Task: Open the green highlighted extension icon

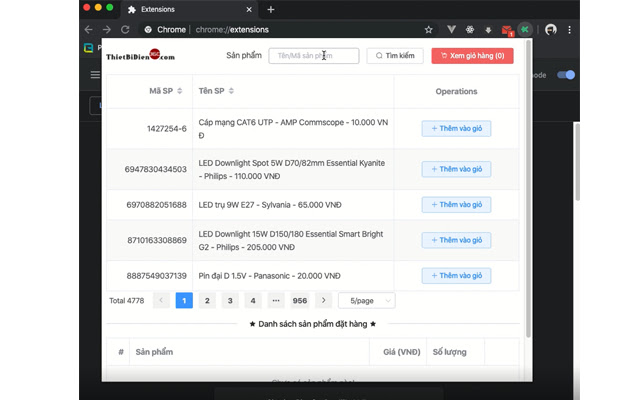Action: click(x=525, y=29)
